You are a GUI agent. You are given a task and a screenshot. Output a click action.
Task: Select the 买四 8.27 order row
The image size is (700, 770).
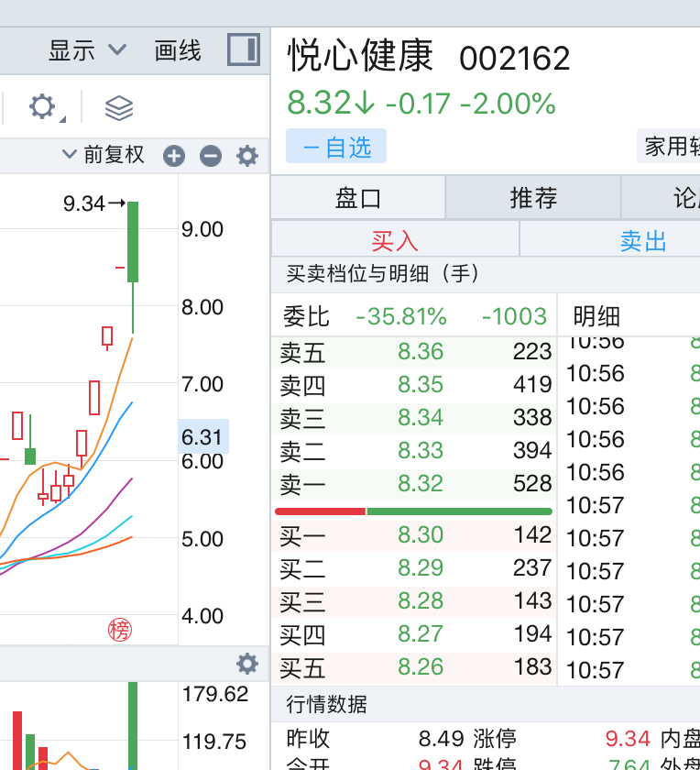[415, 634]
